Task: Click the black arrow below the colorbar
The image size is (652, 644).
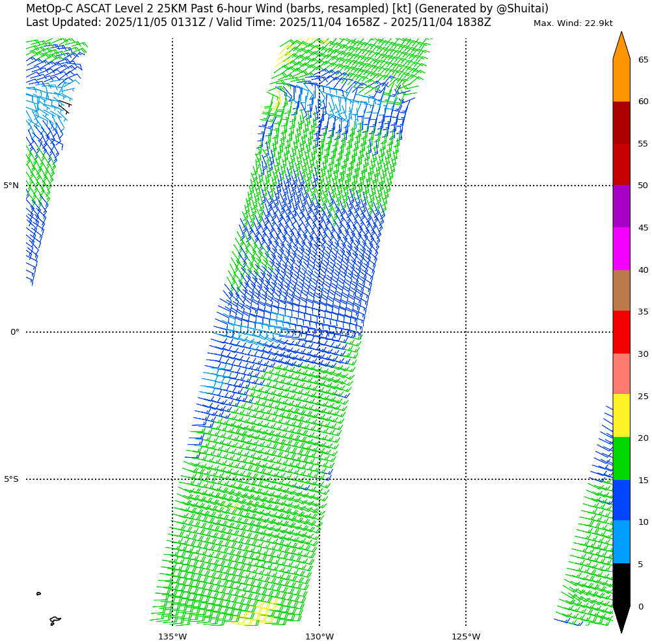Action: click(x=621, y=617)
